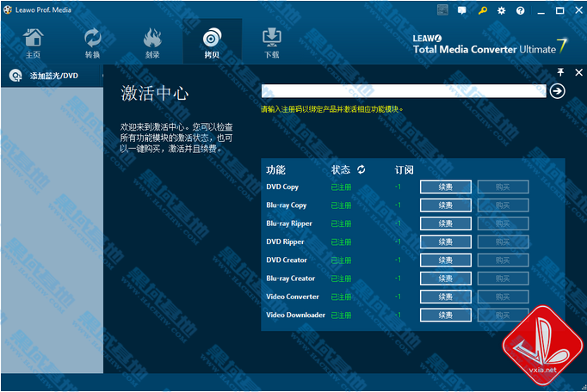The height and width of the screenshot is (392, 587).
Task: Click the 功能 column header
Action: 275,170
